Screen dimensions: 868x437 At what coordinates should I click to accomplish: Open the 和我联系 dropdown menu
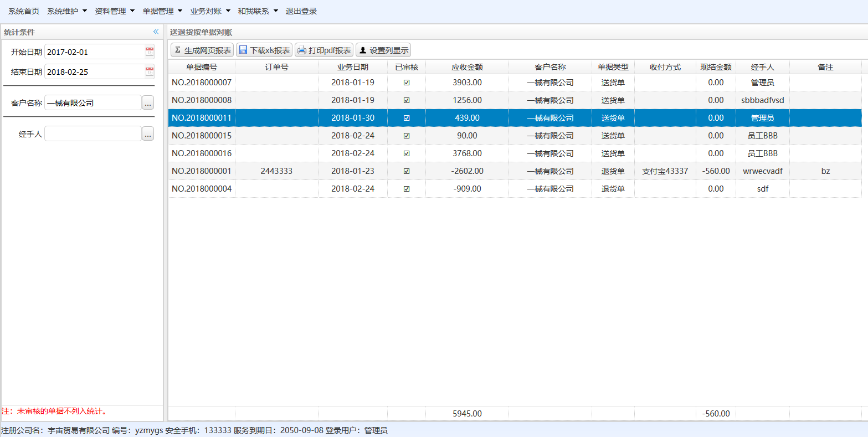[x=258, y=11]
